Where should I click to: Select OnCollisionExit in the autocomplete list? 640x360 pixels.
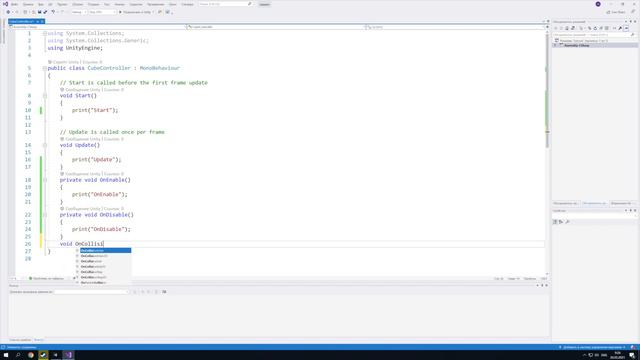coord(105,261)
